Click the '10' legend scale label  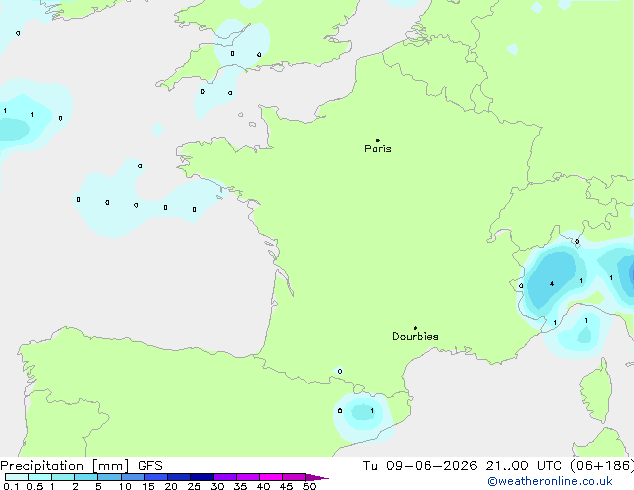pyautogui.click(x=125, y=486)
